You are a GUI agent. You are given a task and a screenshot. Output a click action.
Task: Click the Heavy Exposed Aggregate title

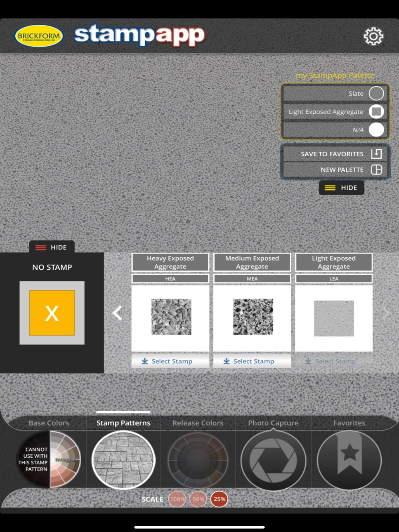[x=170, y=262]
